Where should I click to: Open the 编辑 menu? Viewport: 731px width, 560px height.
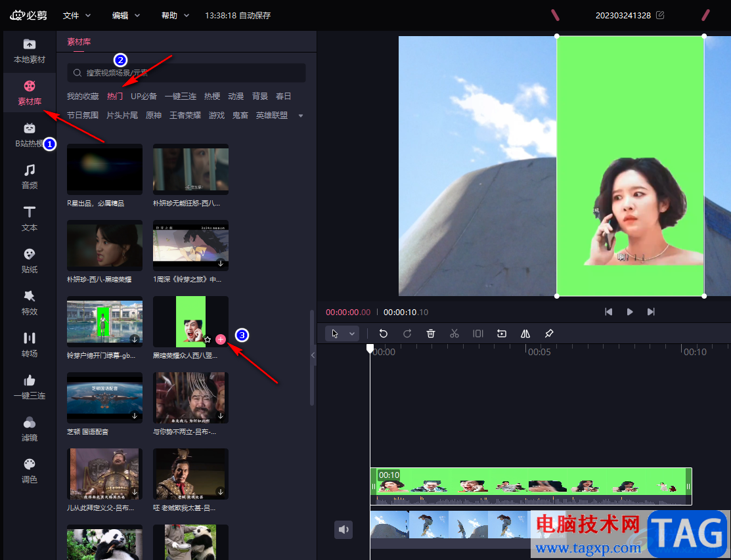click(x=126, y=15)
